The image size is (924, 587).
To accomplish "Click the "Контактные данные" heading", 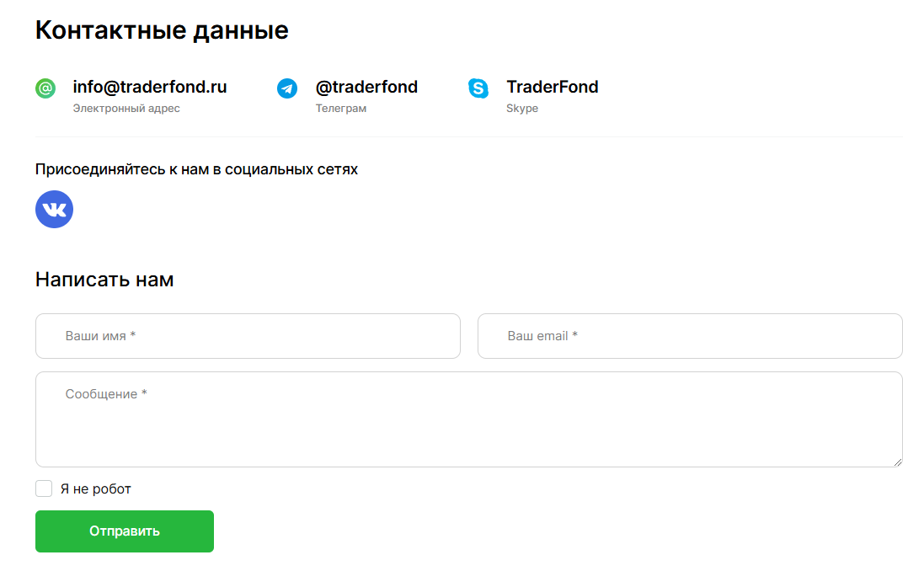I will click(162, 30).
